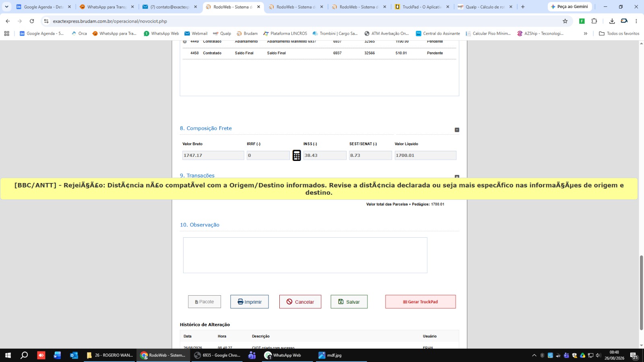
Task: Open a new browser tab
Action: click(x=523, y=7)
